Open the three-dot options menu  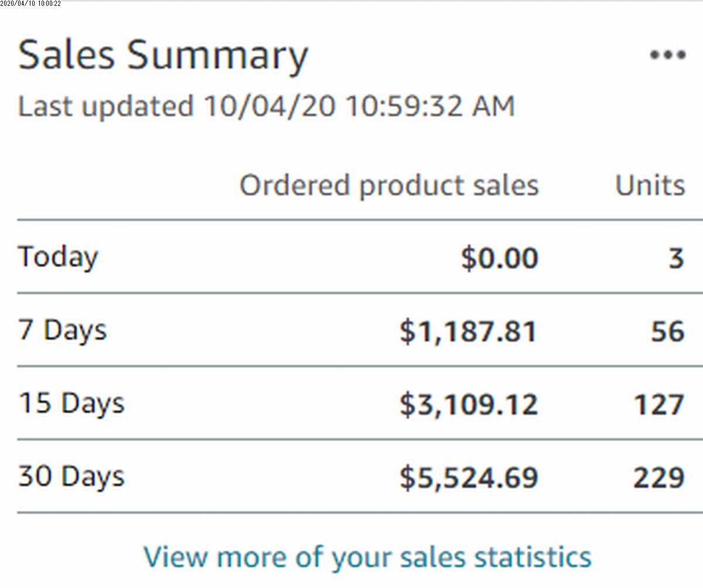(667, 55)
